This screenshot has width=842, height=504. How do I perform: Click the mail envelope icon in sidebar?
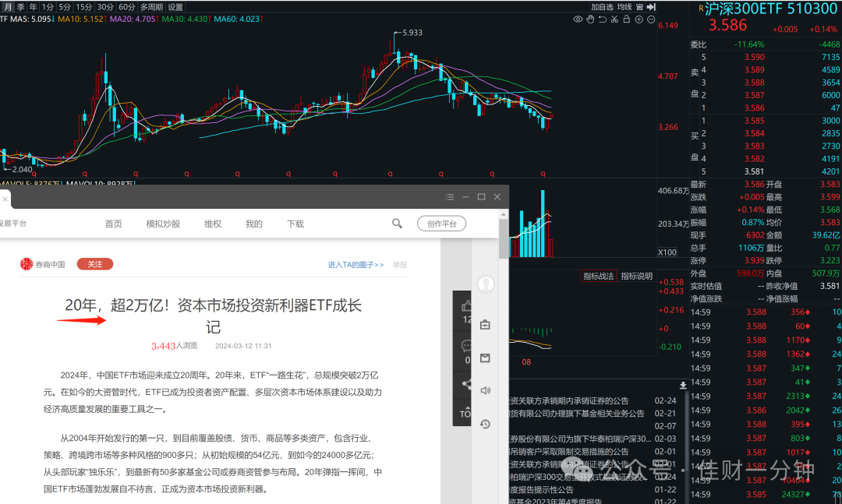[x=485, y=358]
